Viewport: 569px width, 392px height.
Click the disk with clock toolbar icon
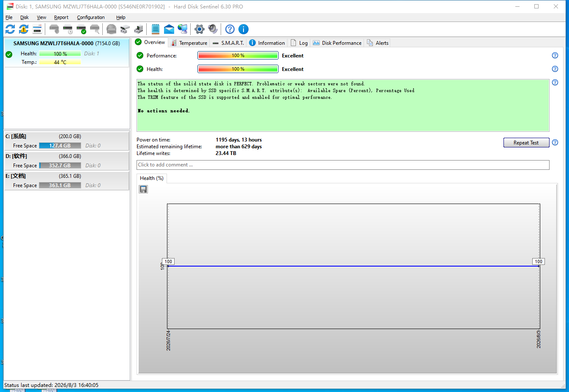(68, 29)
